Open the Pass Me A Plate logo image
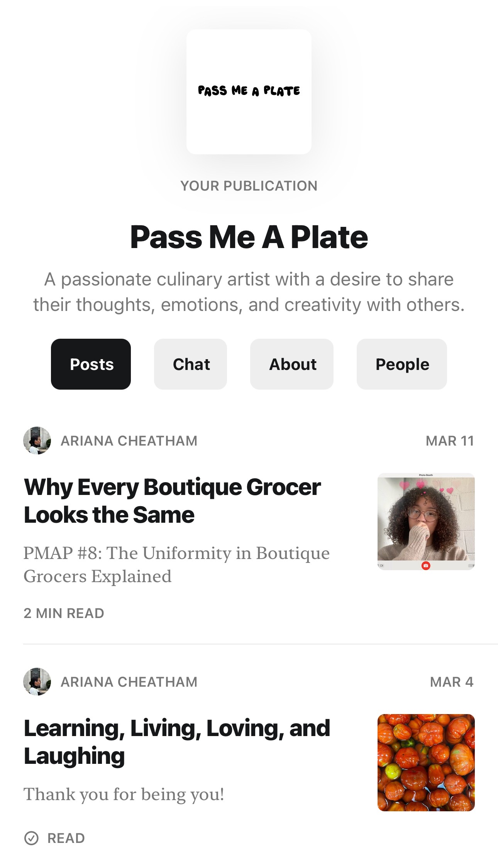The width and height of the screenshot is (498, 868). pos(249,92)
